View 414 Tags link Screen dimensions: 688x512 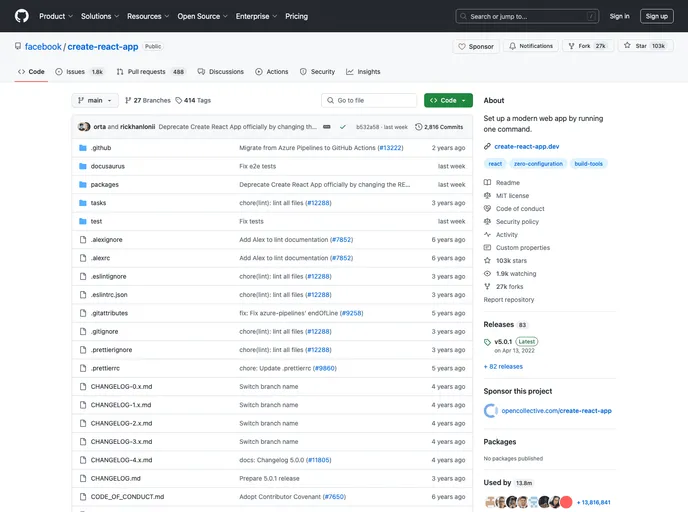[193, 100]
